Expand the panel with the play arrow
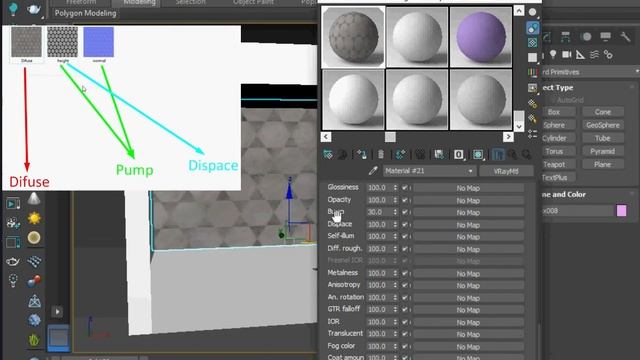The height and width of the screenshot is (360, 640). (x=58, y=312)
